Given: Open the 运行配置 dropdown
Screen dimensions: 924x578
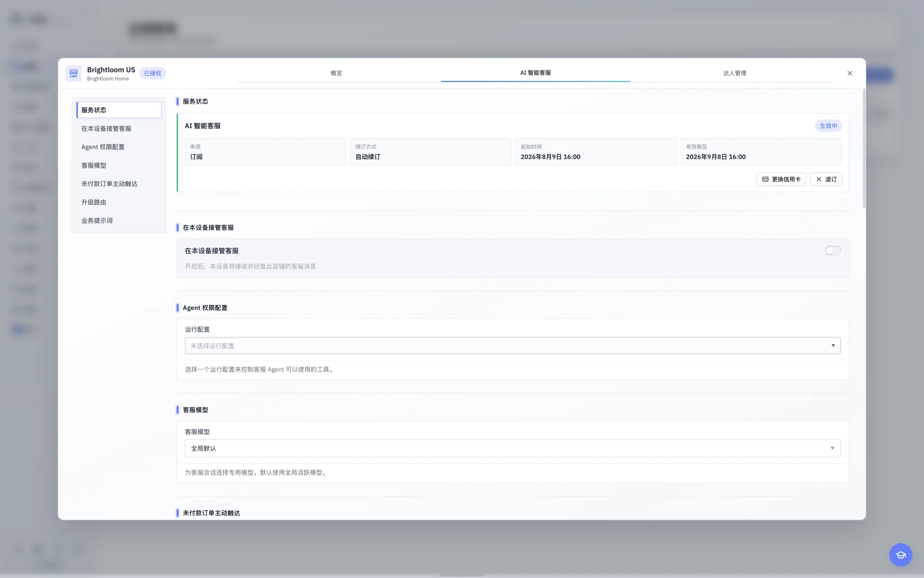Looking at the screenshot, I should pyautogui.click(x=513, y=346).
